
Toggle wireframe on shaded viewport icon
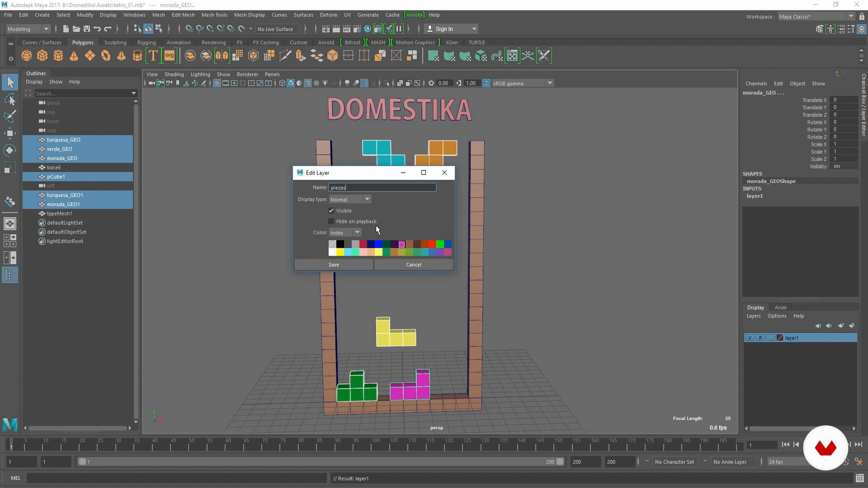(308, 83)
